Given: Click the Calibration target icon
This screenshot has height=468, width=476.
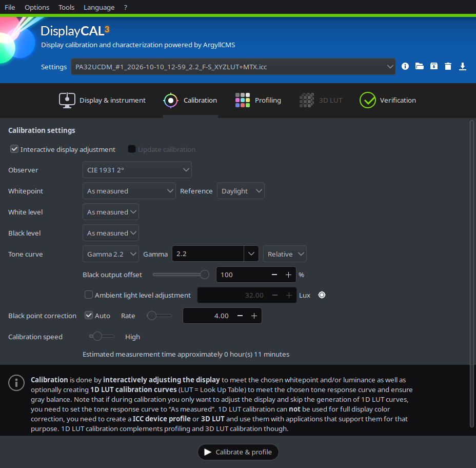Looking at the screenshot, I should pos(171,100).
